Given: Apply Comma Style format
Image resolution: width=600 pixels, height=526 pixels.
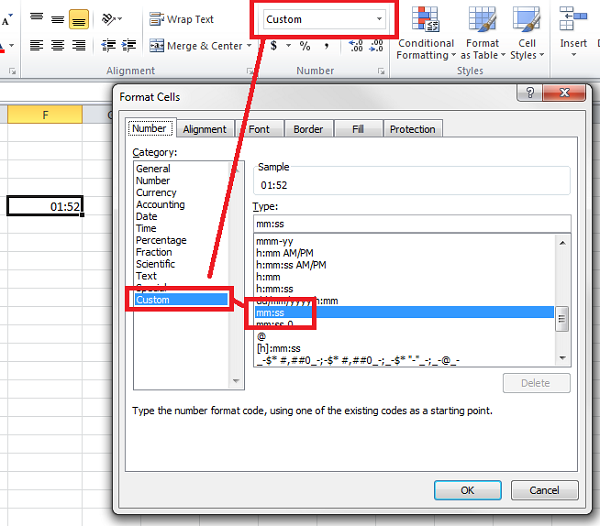Looking at the screenshot, I should (326, 46).
